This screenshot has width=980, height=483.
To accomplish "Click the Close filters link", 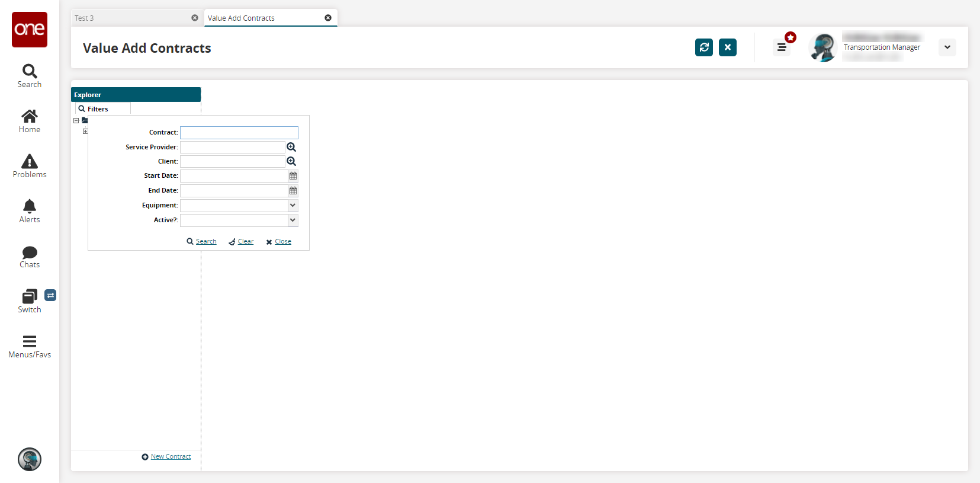I will pos(283,241).
